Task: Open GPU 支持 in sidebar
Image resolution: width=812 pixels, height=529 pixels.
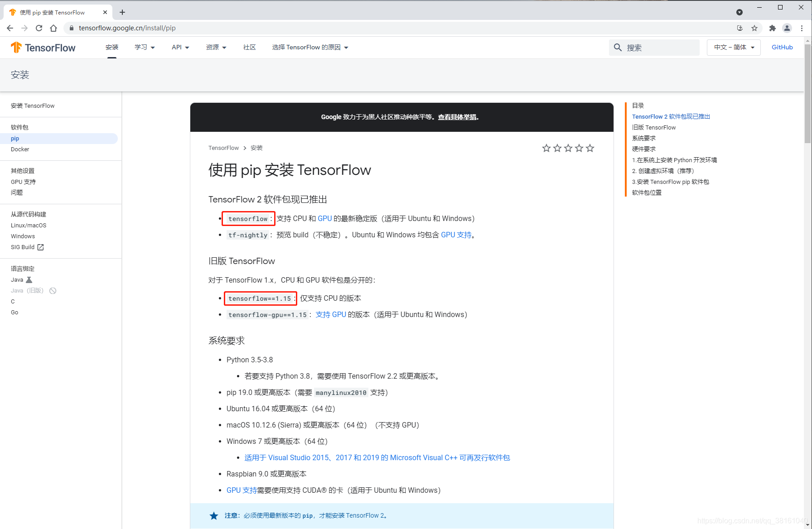Action: coord(23,182)
